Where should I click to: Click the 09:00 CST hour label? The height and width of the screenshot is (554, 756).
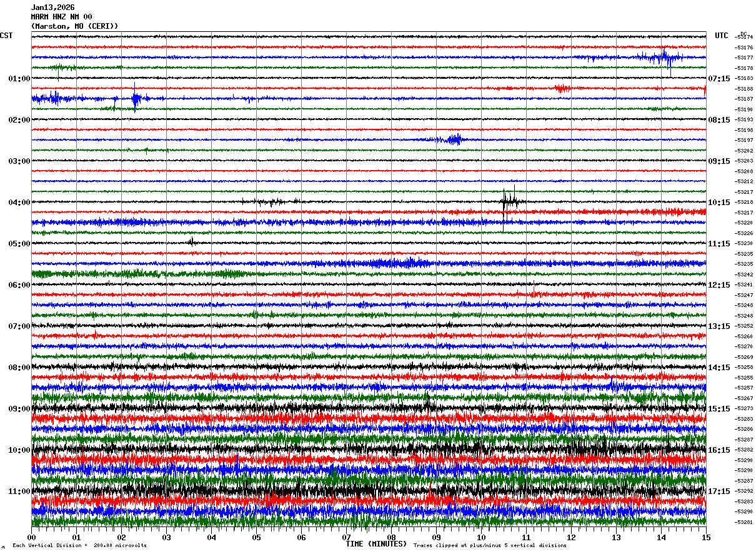19,409
